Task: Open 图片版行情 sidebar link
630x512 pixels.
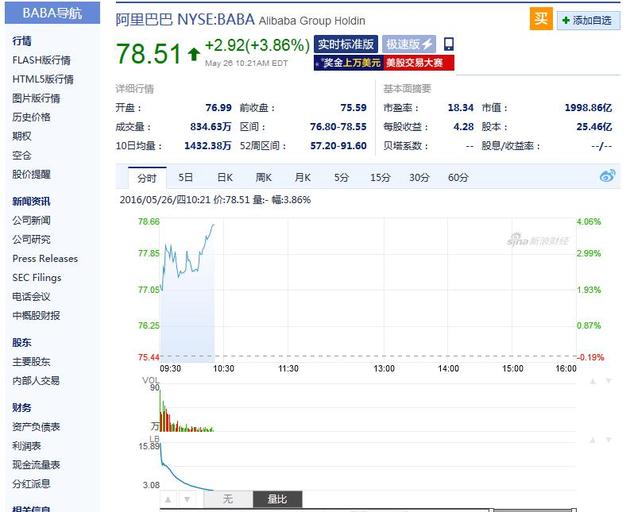Action: pos(36,98)
